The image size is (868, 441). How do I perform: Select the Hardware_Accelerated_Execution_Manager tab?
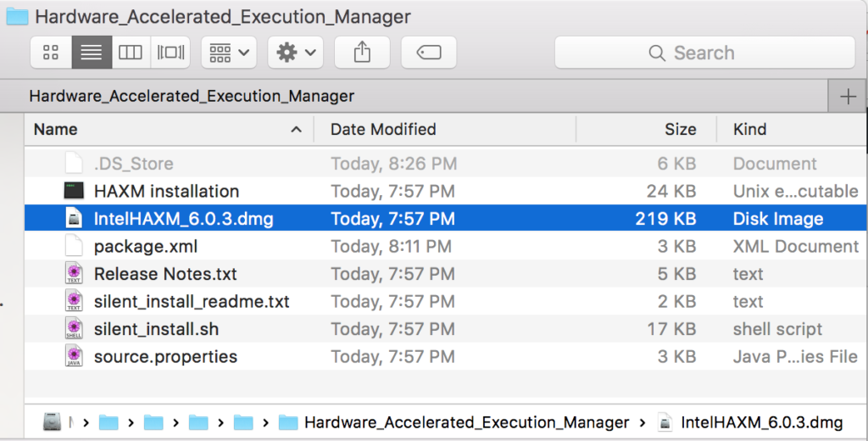coord(192,97)
